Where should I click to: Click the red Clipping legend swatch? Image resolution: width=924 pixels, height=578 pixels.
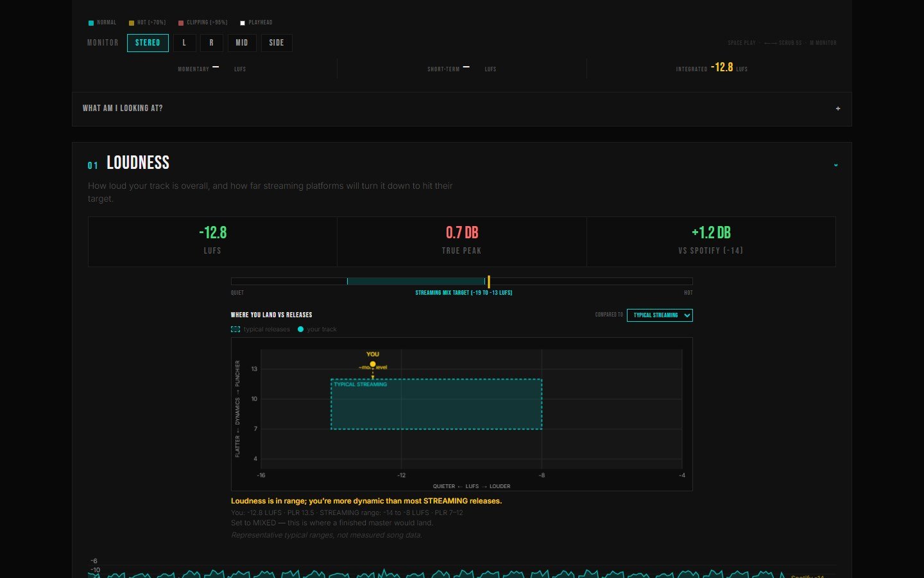[x=181, y=23]
